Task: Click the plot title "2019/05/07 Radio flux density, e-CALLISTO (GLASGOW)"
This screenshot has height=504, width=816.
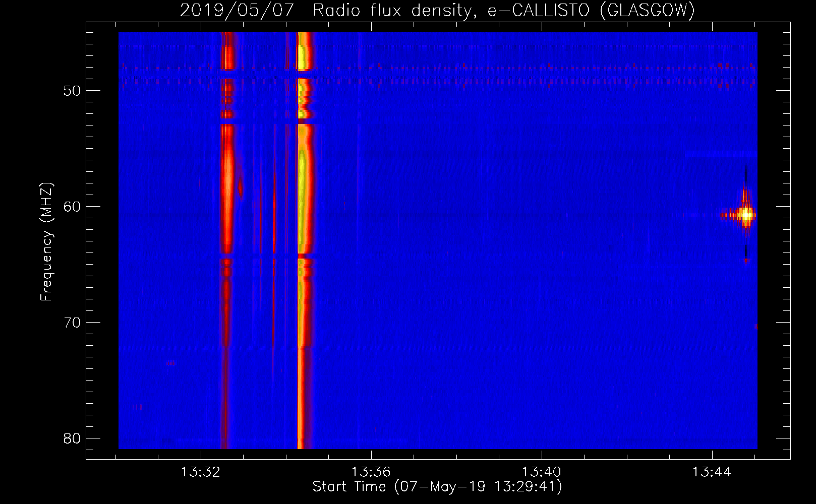Action: 437,10
